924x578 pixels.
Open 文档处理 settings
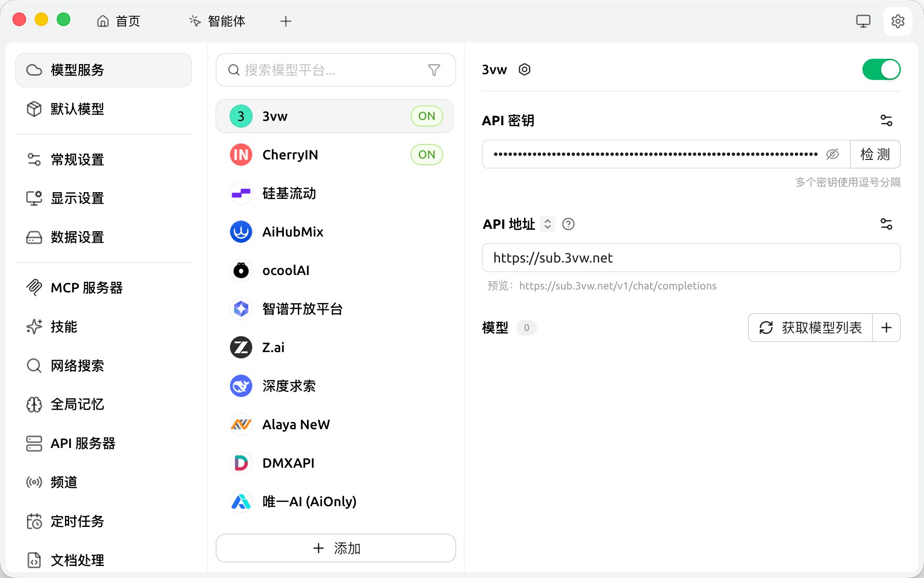pos(103,560)
